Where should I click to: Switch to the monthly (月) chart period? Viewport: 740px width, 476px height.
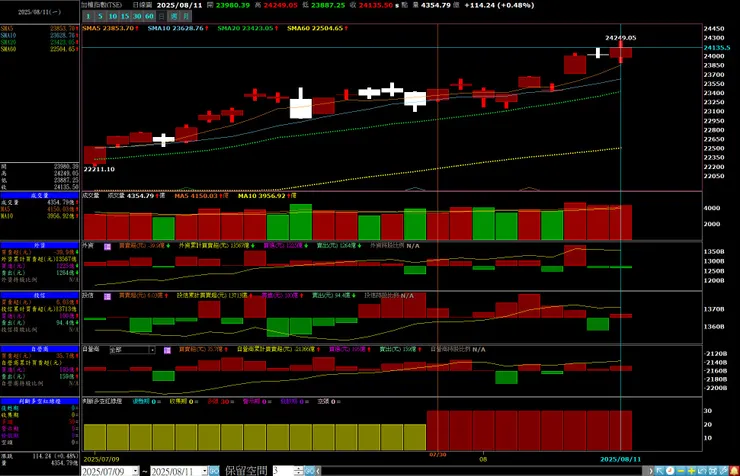[x=186, y=17]
